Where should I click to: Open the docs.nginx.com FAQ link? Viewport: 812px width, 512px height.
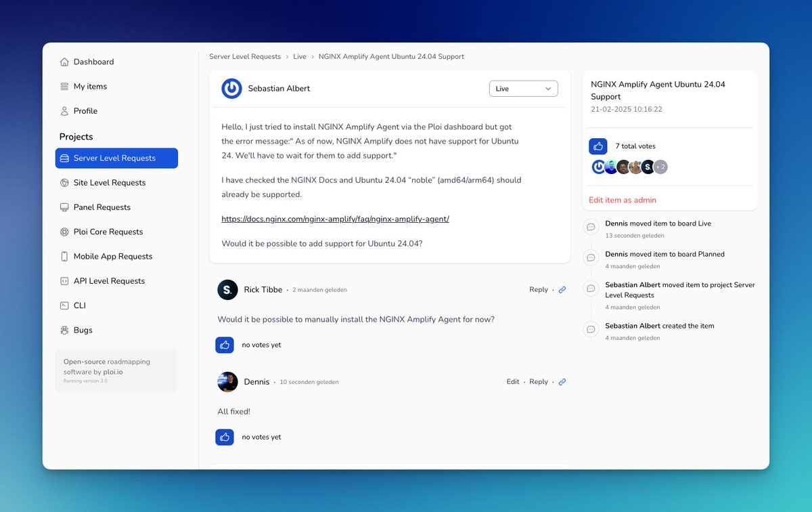pyautogui.click(x=335, y=219)
